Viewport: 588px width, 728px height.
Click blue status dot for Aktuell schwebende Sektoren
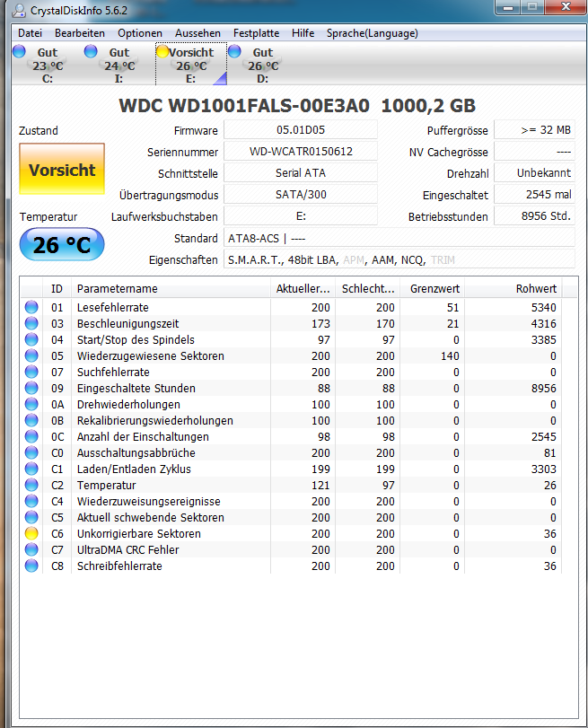(x=31, y=517)
